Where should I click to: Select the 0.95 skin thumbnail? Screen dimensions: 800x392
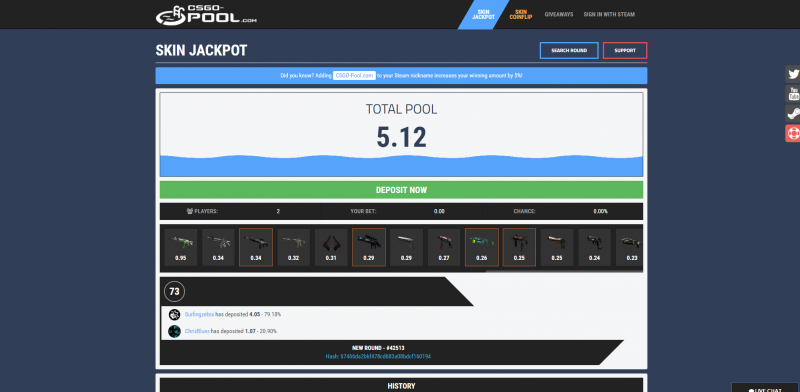pos(180,247)
